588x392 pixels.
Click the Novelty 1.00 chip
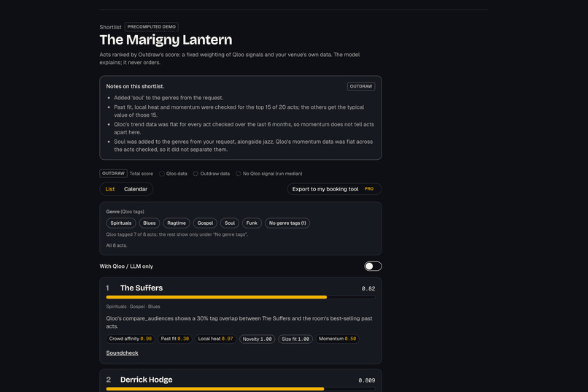coord(258,339)
